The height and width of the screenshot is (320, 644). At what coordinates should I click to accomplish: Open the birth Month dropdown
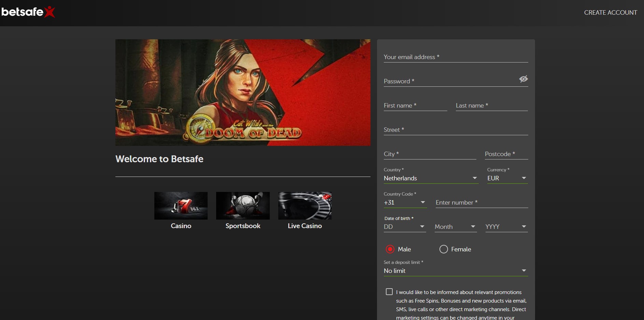pyautogui.click(x=455, y=227)
